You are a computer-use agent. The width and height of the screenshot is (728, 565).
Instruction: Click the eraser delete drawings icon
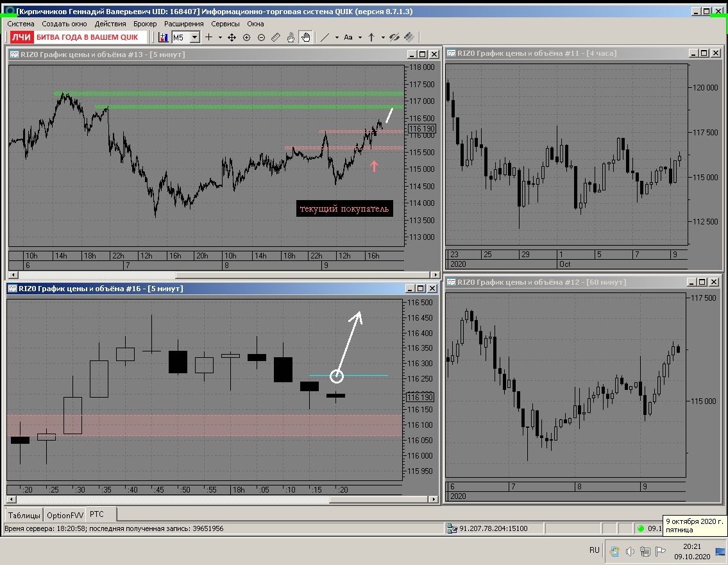tap(409, 37)
